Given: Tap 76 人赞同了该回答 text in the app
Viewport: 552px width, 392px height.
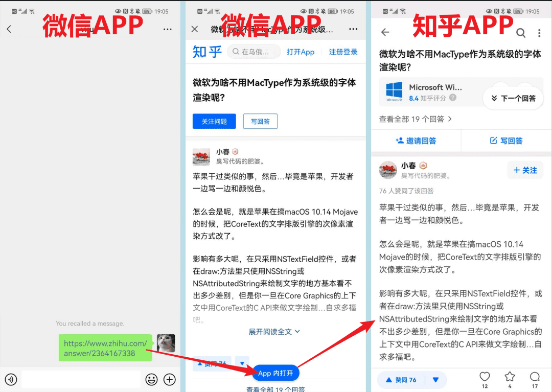Looking at the screenshot, I should click(x=406, y=191).
